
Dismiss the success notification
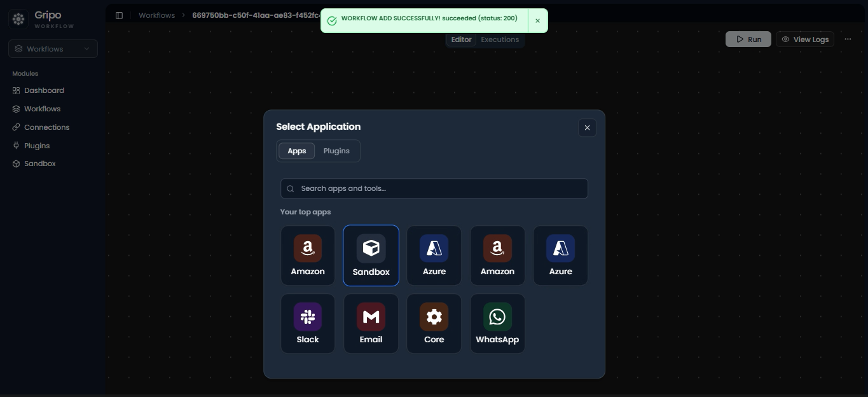click(537, 21)
